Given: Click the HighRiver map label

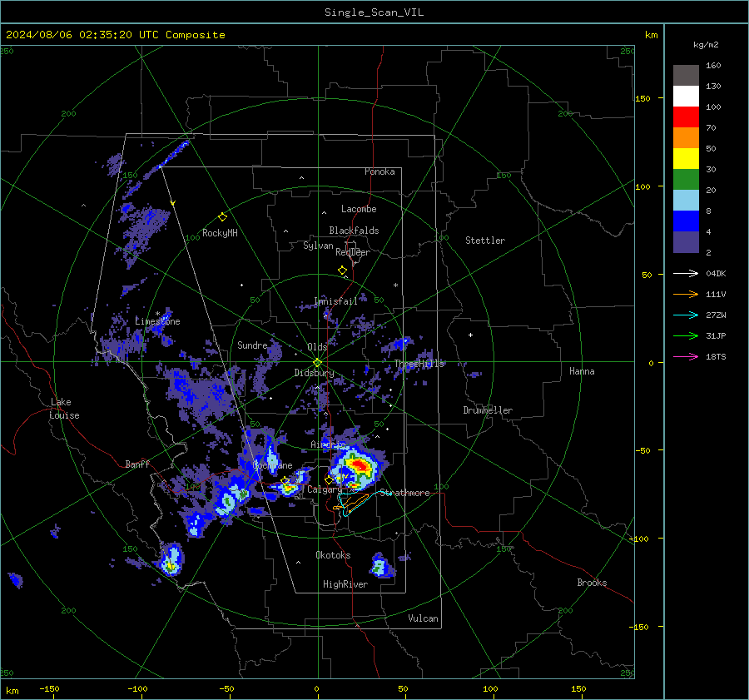Looking at the screenshot, I should click(x=345, y=584).
